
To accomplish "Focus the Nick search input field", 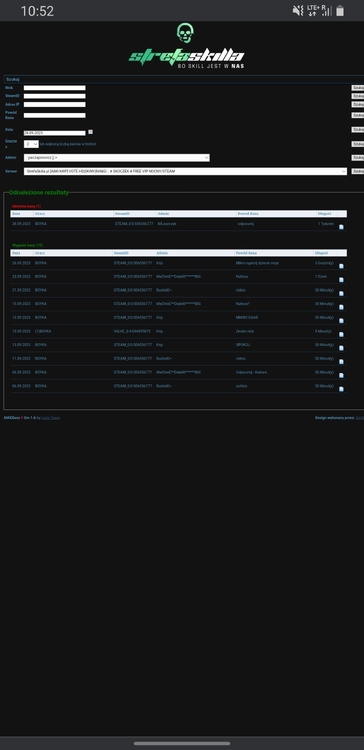I will [55, 88].
